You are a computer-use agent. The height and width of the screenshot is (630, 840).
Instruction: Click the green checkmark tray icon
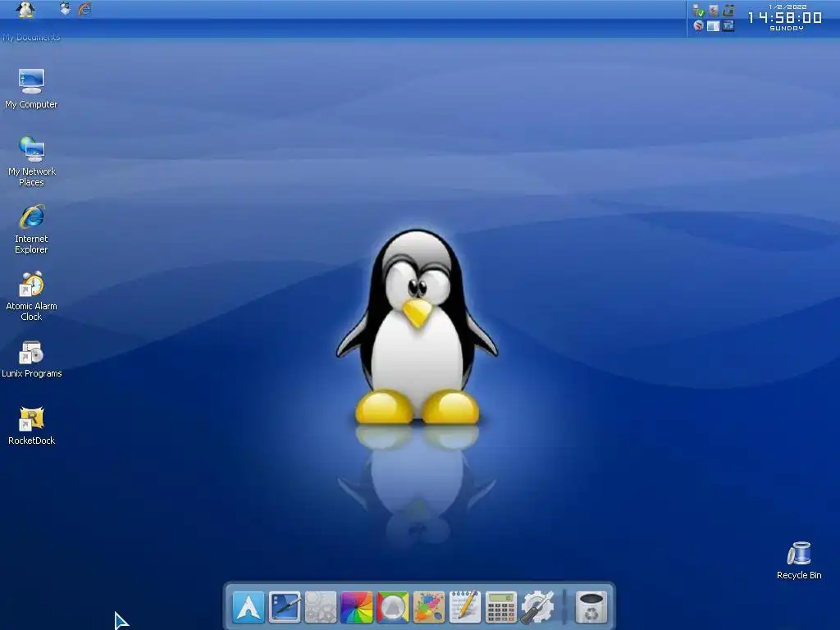698,10
